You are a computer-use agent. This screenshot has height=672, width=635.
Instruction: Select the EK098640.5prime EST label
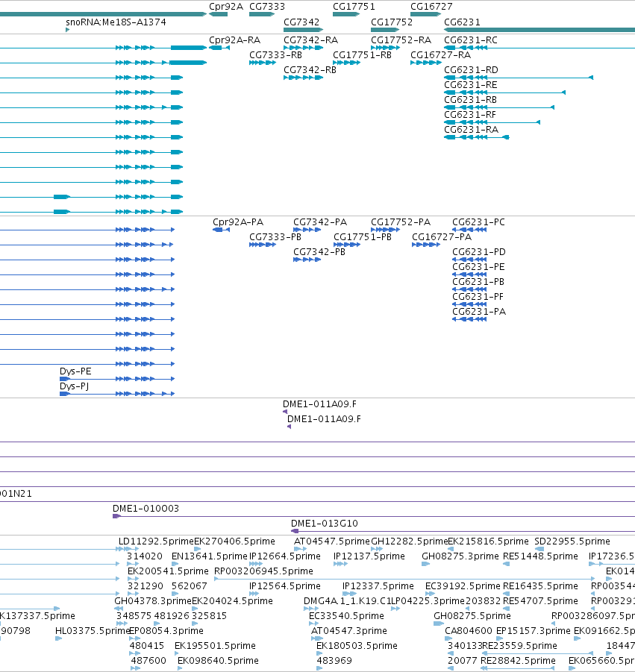tap(218, 661)
